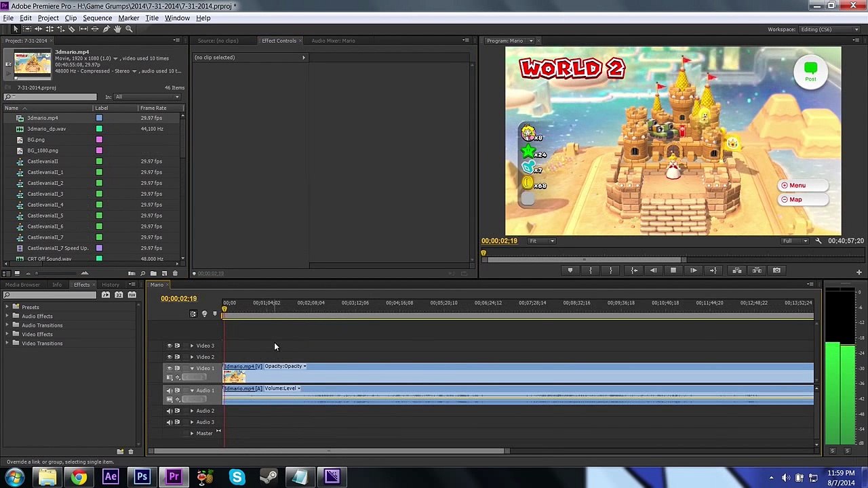Select the Zoom tool in the toolbar
The height and width of the screenshot is (488, 868).
[x=129, y=29]
